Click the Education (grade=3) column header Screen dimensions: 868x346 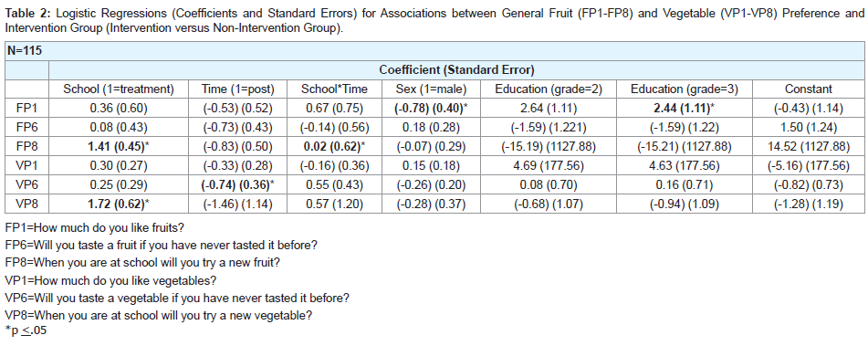click(x=685, y=89)
